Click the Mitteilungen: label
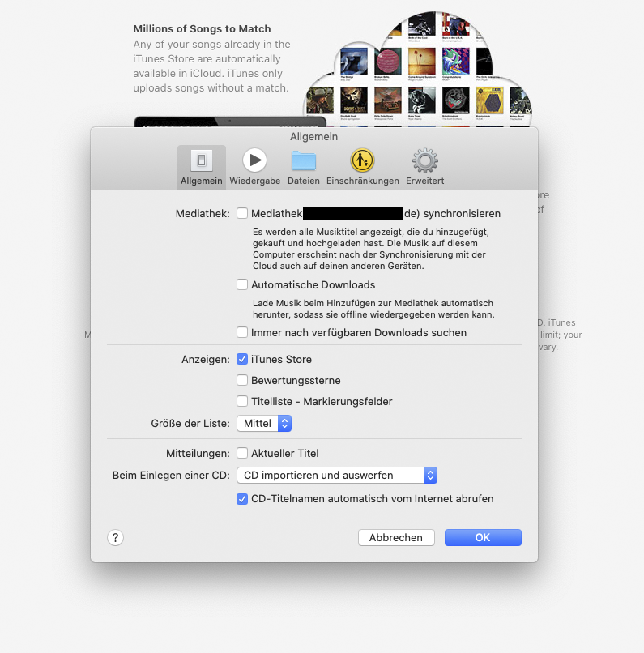The height and width of the screenshot is (653, 644). point(198,454)
